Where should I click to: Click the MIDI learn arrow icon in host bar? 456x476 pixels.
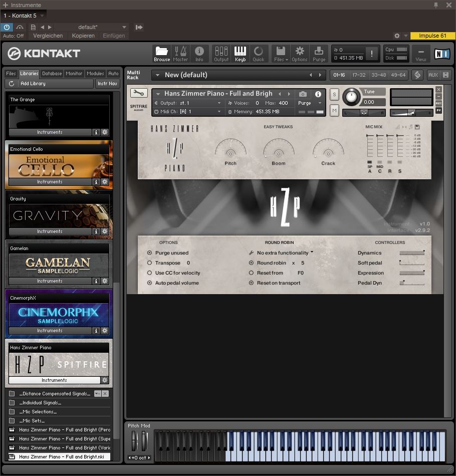click(x=139, y=28)
